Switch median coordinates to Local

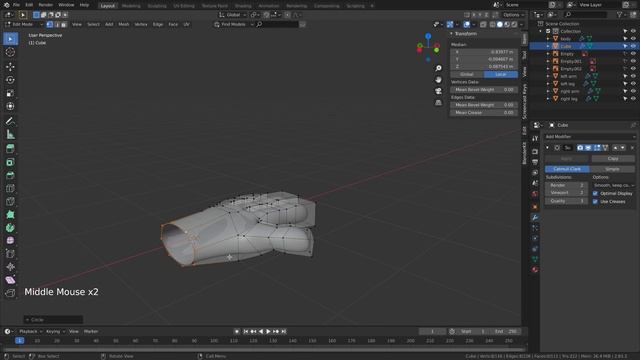point(501,75)
